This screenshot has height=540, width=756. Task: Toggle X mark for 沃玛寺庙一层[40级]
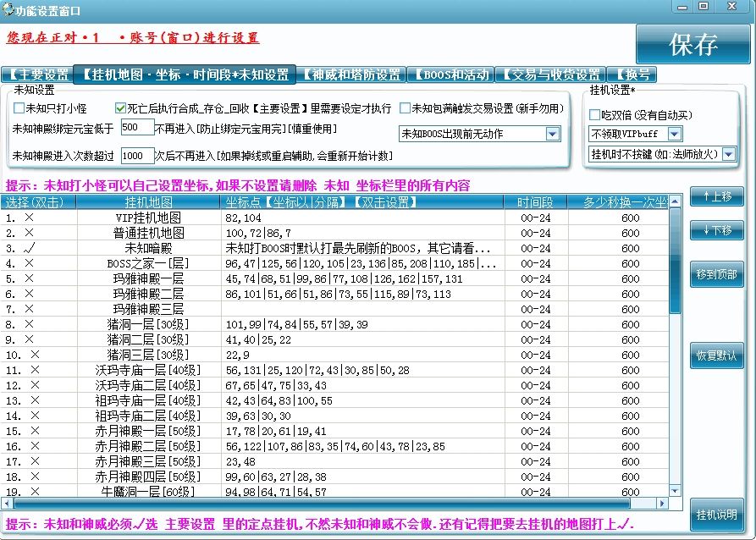point(35,370)
